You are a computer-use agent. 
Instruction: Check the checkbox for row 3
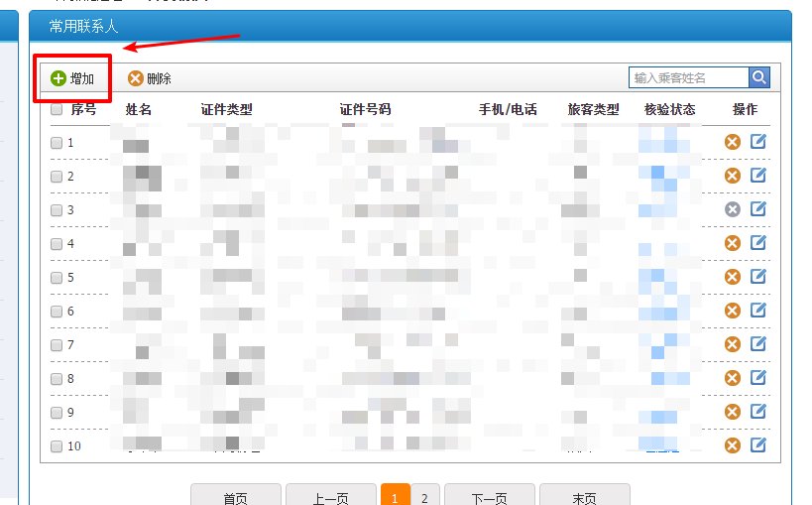(x=57, y=210)
